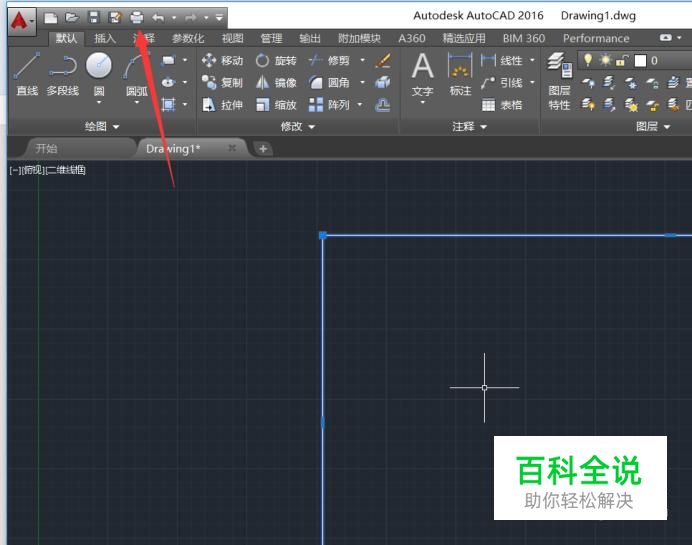Open the AutoCAD application menu button
692x545 pixels.
click(x=21, y=21)
